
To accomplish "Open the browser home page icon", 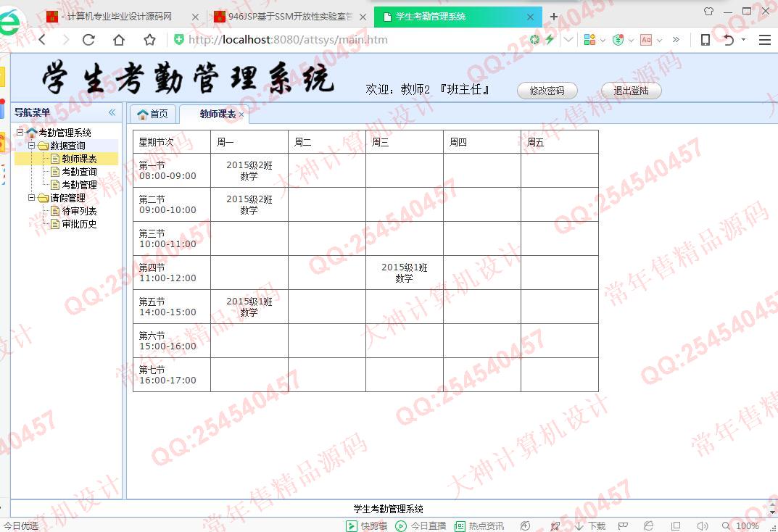I will click(x=119, y=40).
